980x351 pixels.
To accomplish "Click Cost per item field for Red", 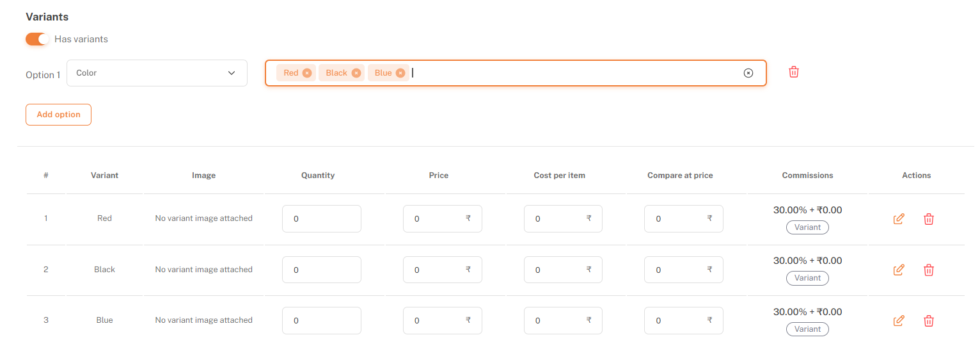I will [x=563, y=219].
